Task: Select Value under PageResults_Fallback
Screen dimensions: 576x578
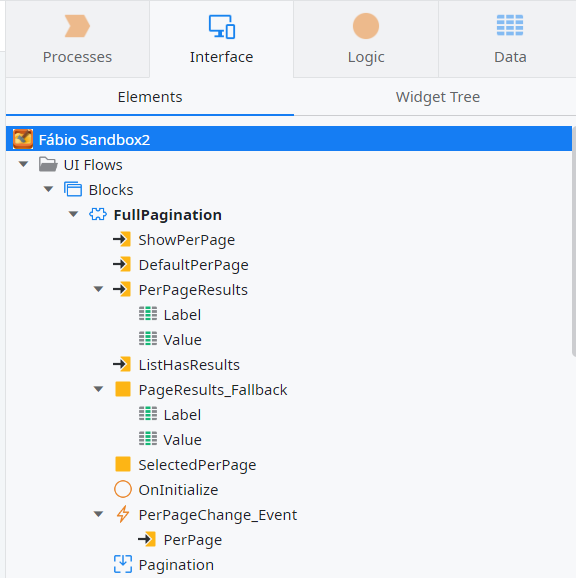Action: point(182,440)
